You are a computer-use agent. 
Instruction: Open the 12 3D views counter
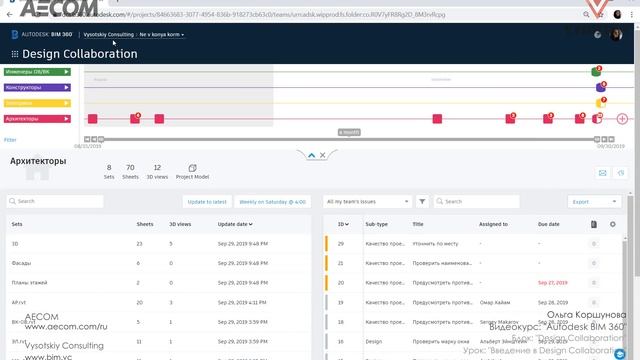(157, 171)
